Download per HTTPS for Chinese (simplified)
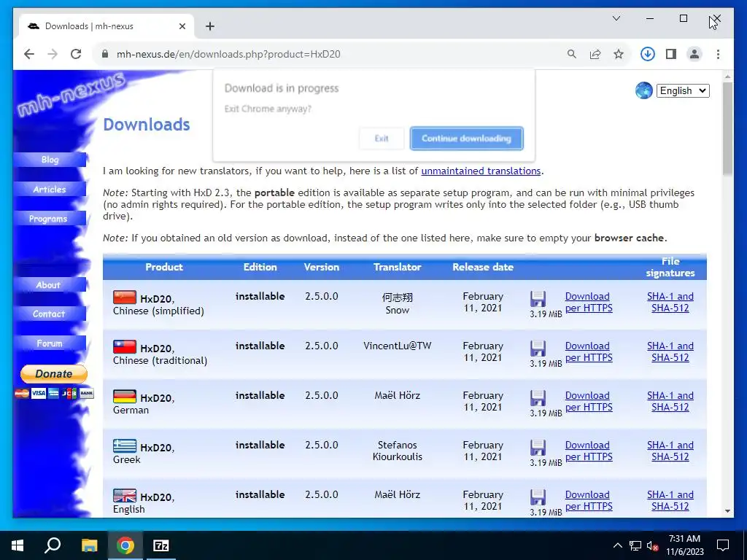The width and height of the screenshot is (747, 560). pos(589,303)
